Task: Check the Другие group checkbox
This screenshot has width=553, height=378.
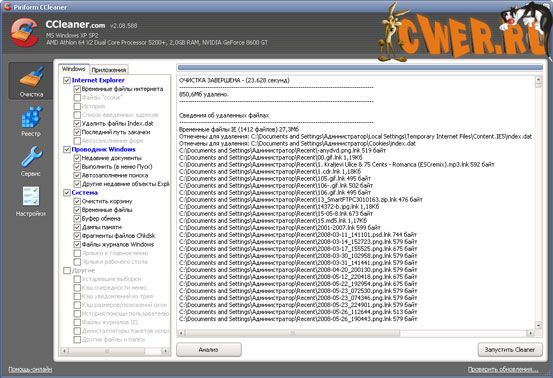Action: coord(67,270)
